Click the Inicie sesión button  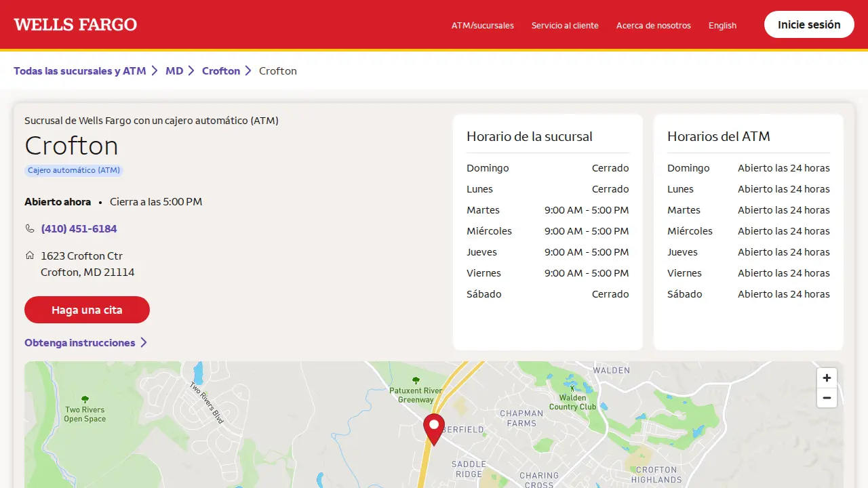coord(809,24)
